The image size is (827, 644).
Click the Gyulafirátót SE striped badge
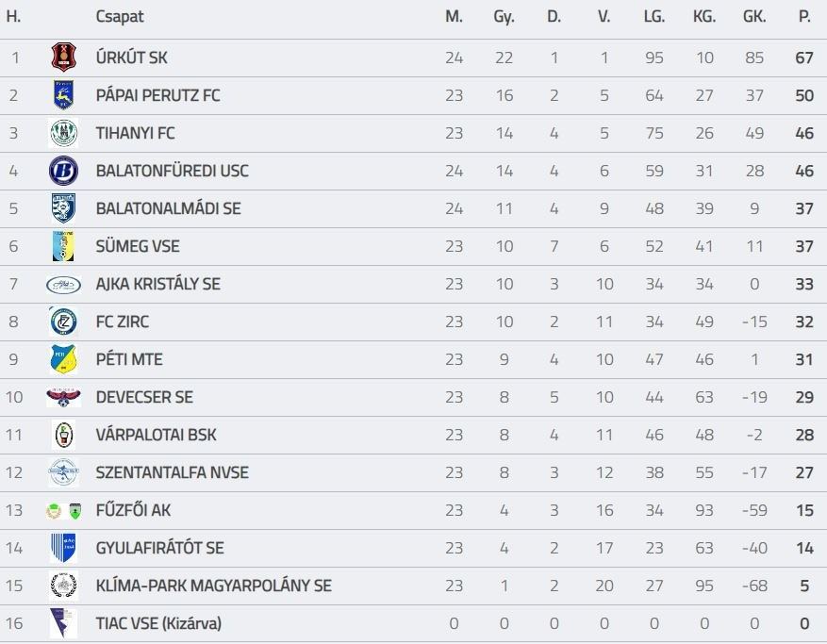pyautogui.click(x=63, y=548)
